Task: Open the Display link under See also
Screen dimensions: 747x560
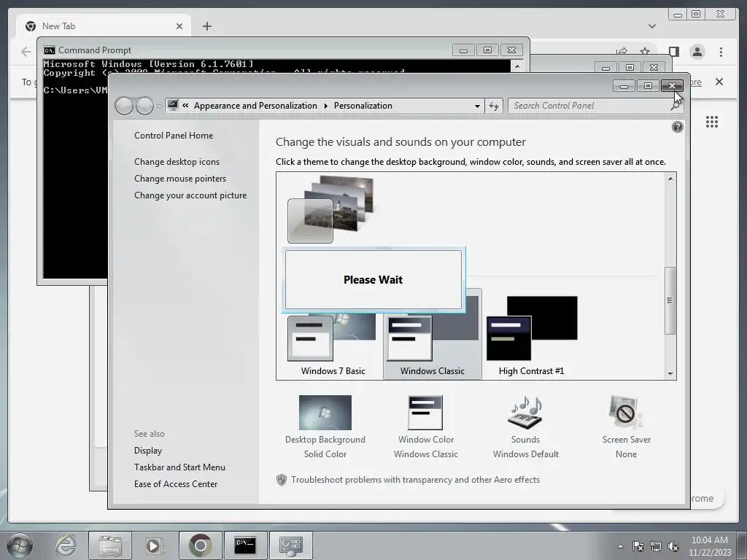Action: click(x=147, y=451)
